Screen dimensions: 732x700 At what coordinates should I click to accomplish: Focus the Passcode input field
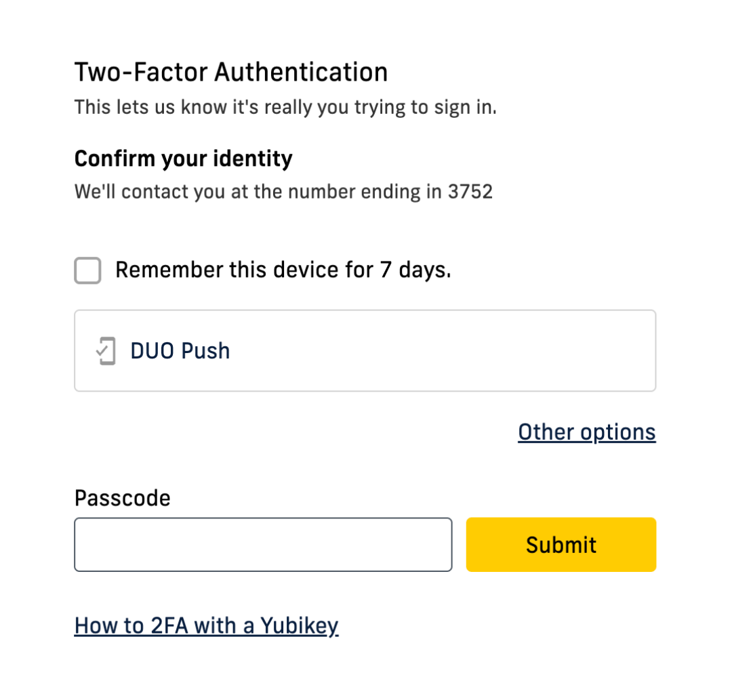[x=263, y=545]
